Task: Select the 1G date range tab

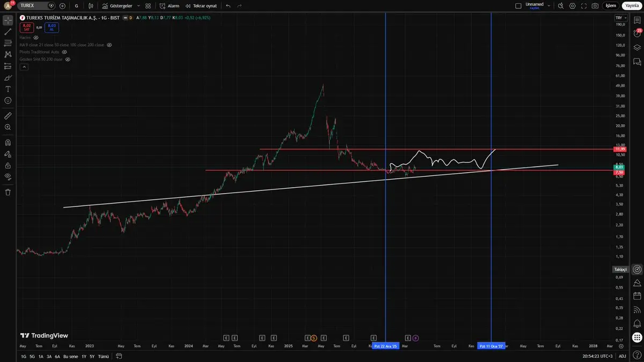Action: pos(24,356)
